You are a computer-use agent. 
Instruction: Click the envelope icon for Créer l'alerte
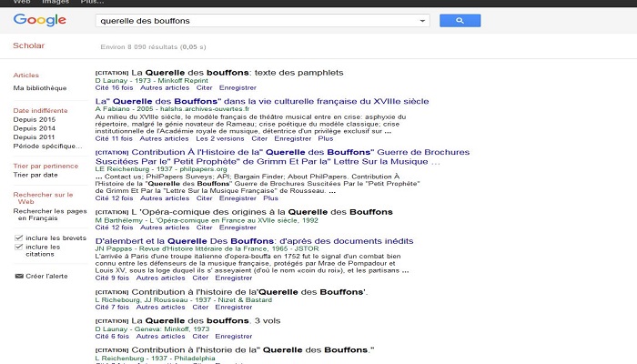pyautogui.click(x=18, y=276)
